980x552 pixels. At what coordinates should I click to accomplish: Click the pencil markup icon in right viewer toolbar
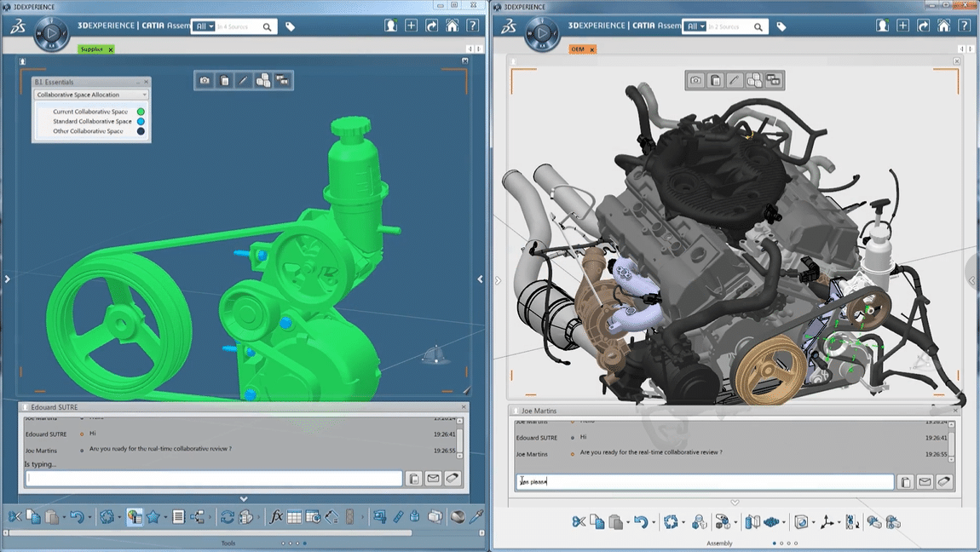pos(735,81)
